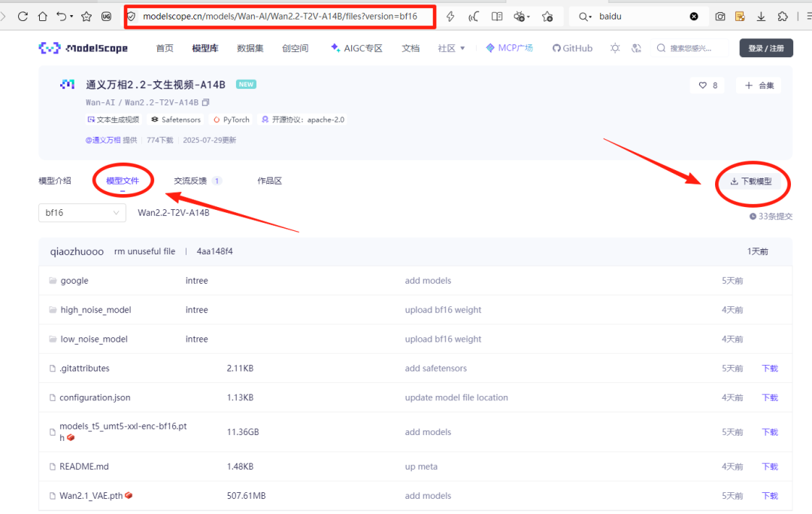This screenshot has height=514, width=812.
Task: Open the browser downloads arrow icon
Action: click(x=761, y=17)
